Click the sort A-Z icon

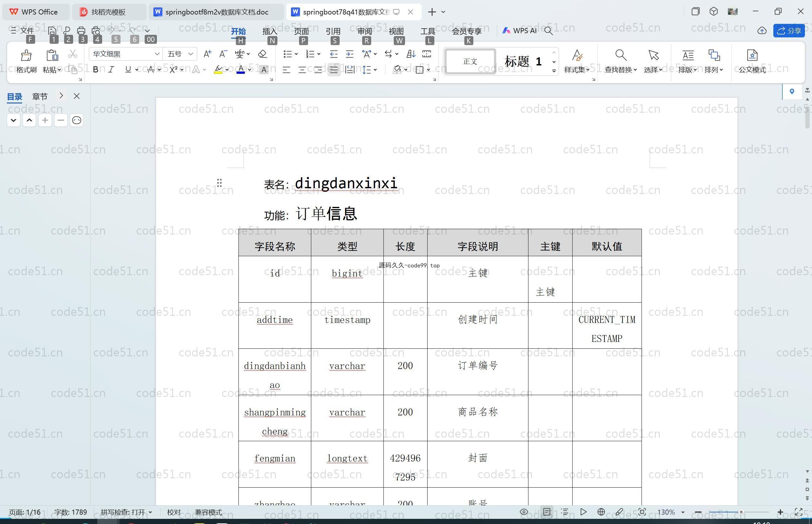point(411,54)
